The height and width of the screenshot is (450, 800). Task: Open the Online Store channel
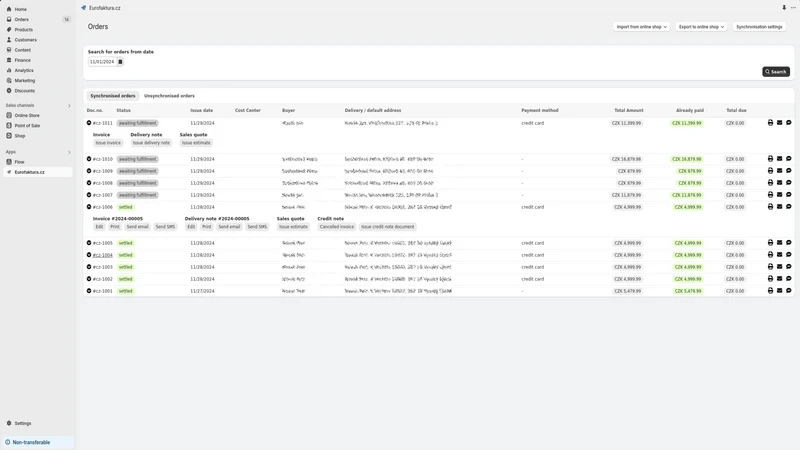(x=27, y=115)
